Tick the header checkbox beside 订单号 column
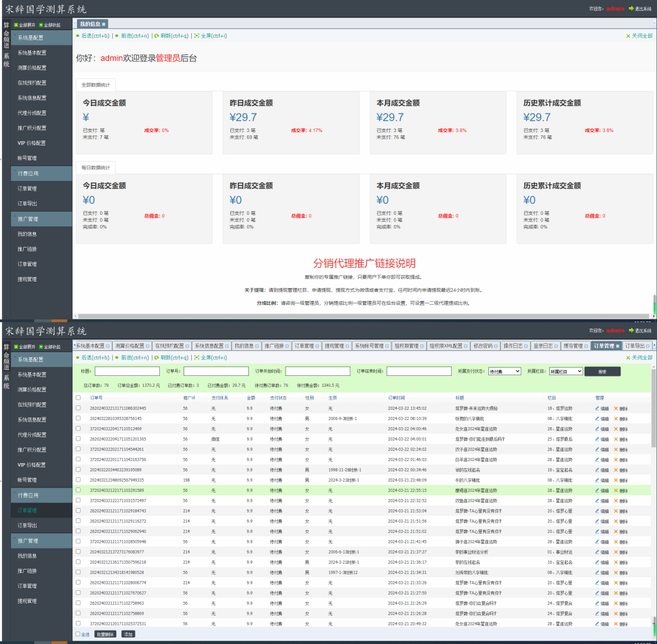The width and height of the screenshot is (657, 644). coord(78,398)
